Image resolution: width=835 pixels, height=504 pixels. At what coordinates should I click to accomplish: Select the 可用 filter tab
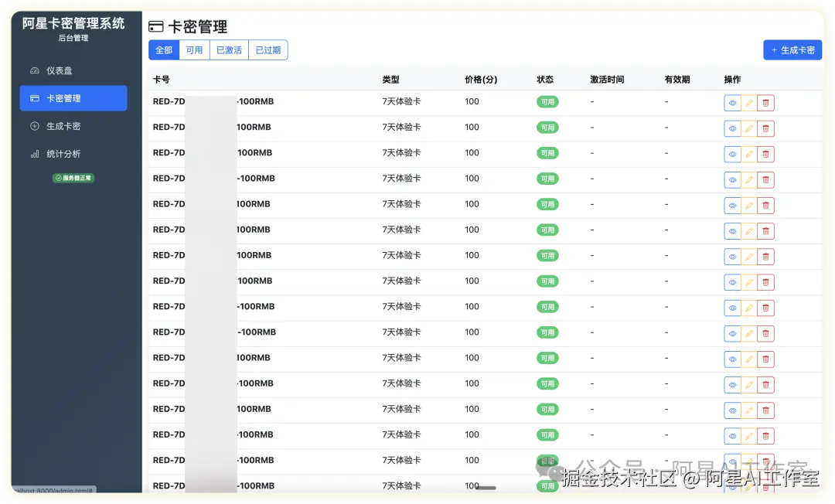(194, 49)
